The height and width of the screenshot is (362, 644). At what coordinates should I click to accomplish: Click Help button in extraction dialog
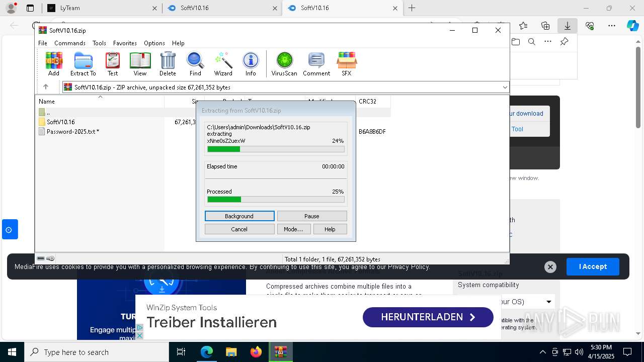coord(330,229)
